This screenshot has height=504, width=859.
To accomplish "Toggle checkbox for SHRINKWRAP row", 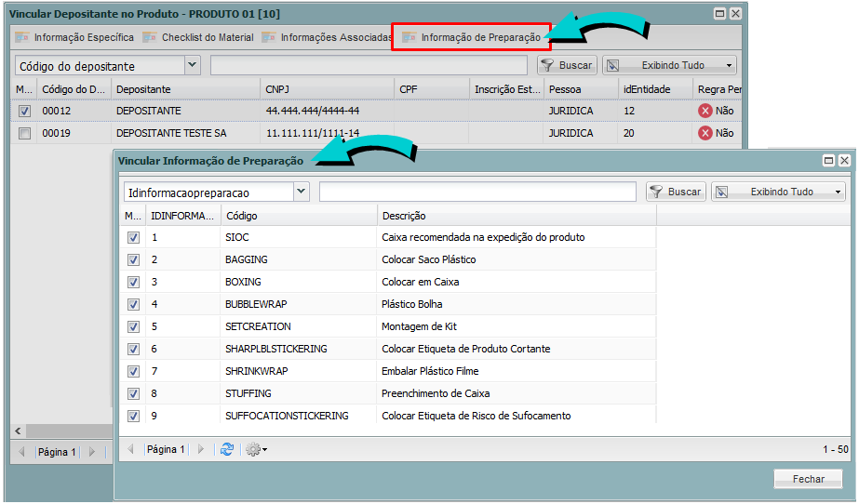I will tap(133, 372).
